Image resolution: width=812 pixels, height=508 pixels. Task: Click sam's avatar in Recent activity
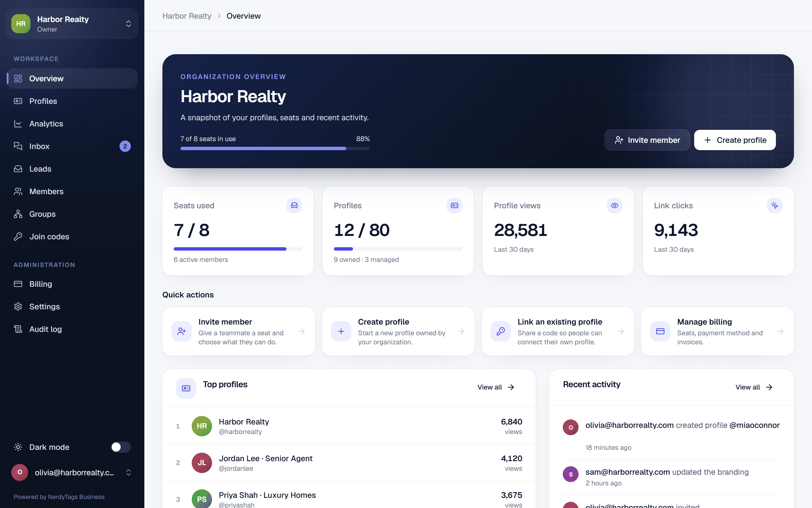[x=570, y=474]
